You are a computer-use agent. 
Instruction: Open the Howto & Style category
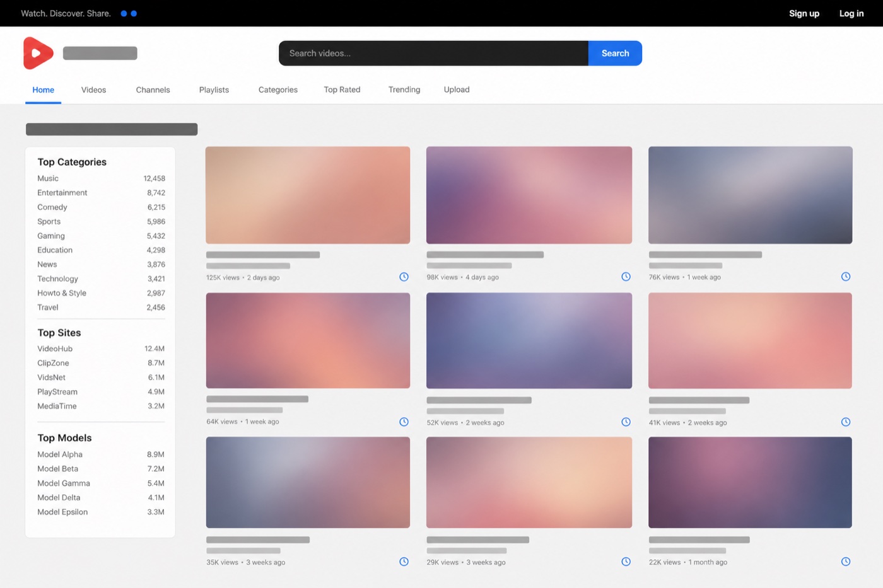point(62,293)
